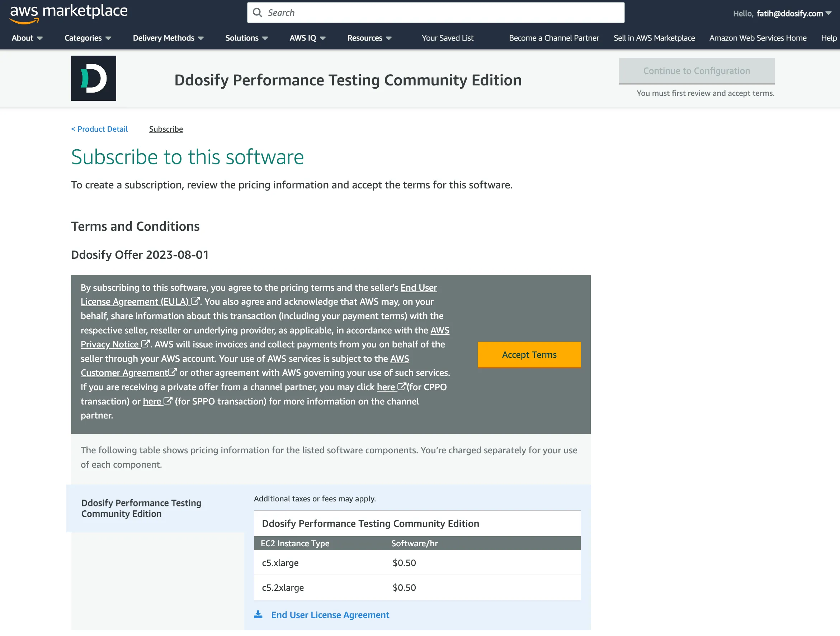Focus the Search input field
The image size is (840, 636).
point(435,13)
